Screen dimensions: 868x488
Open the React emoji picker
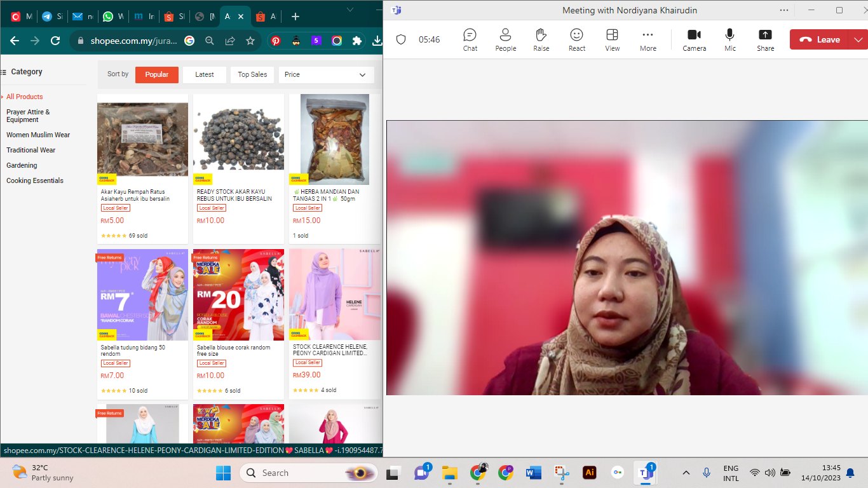coord(577,39)
